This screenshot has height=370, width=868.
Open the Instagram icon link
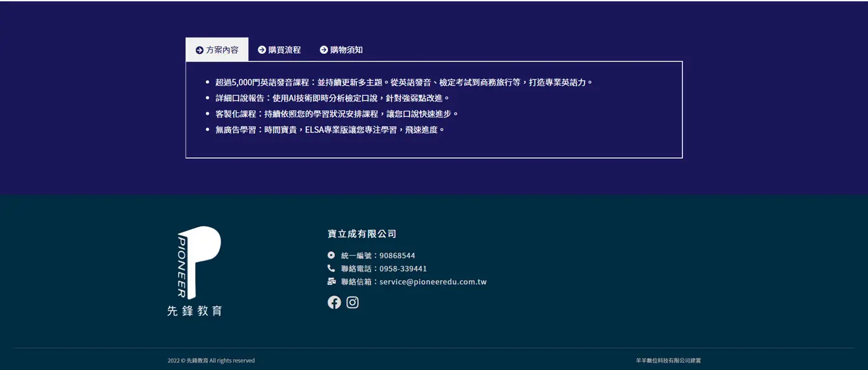[353, 302]
